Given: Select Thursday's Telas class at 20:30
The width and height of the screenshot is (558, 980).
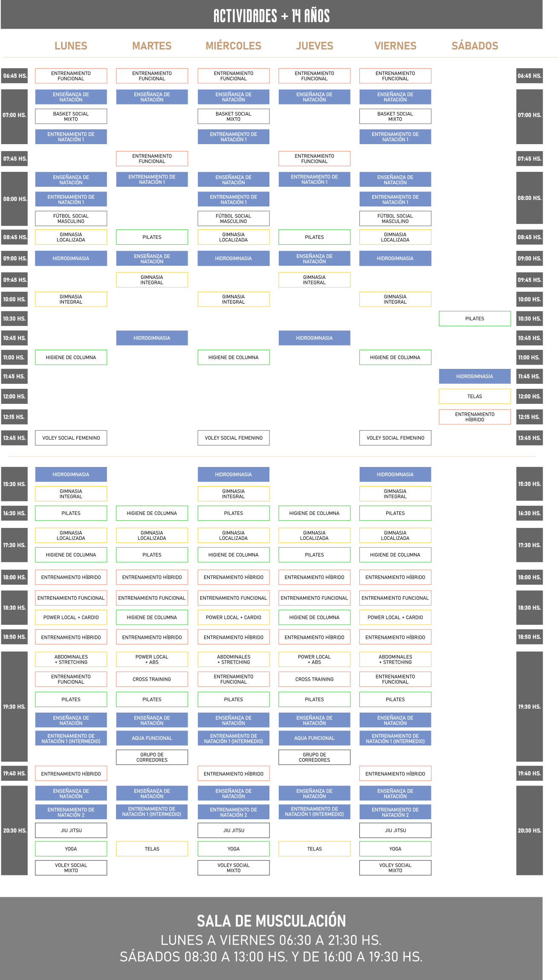Looking at the screenshot, I should click(314, 849).
